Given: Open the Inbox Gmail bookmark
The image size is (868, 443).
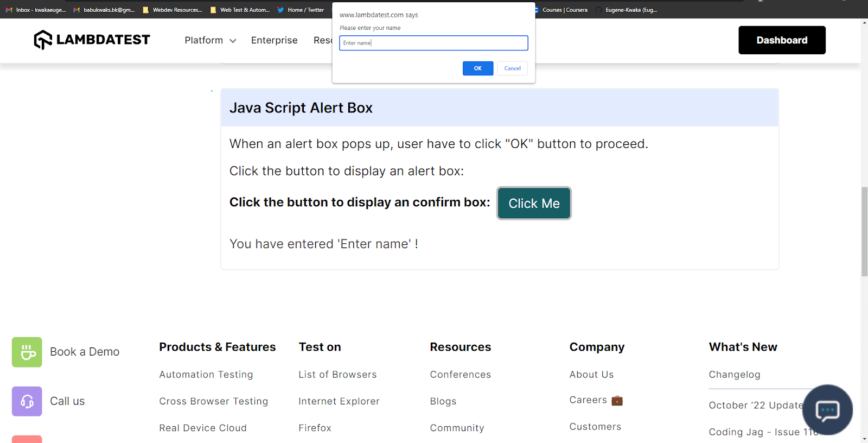Looking at the screenshot, I should point(36,10).
